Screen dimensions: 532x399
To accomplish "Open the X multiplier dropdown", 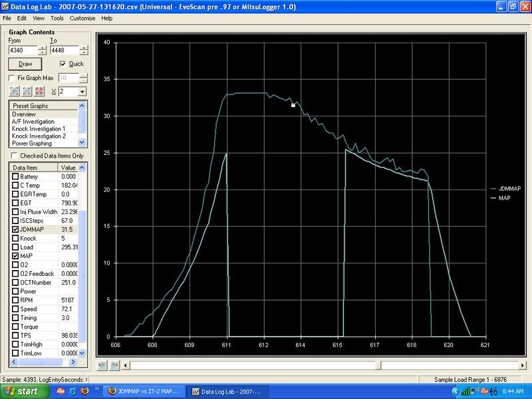I will click(x=82, y=91).
